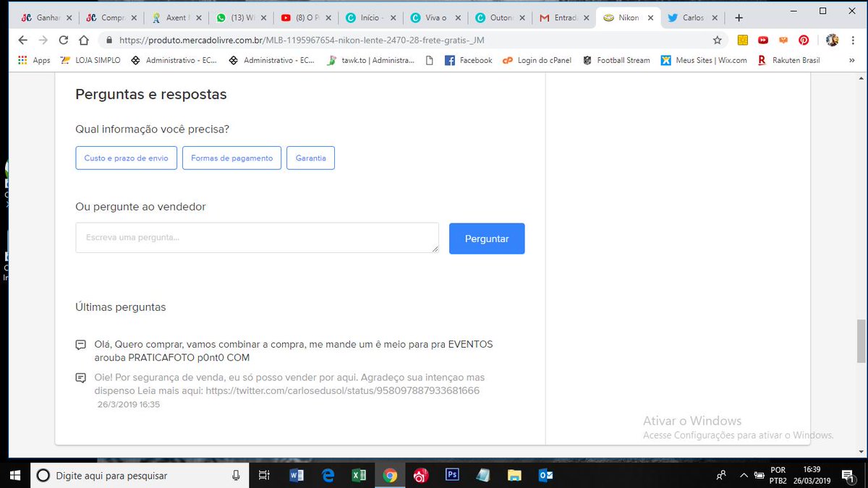Reload the Mercado Livre page
The image size is (868, 488).
pos(64,40)
